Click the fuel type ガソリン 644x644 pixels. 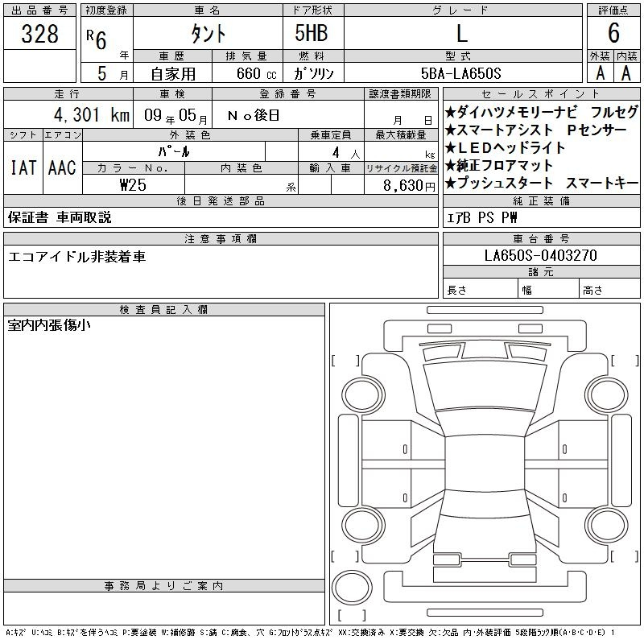313,73
